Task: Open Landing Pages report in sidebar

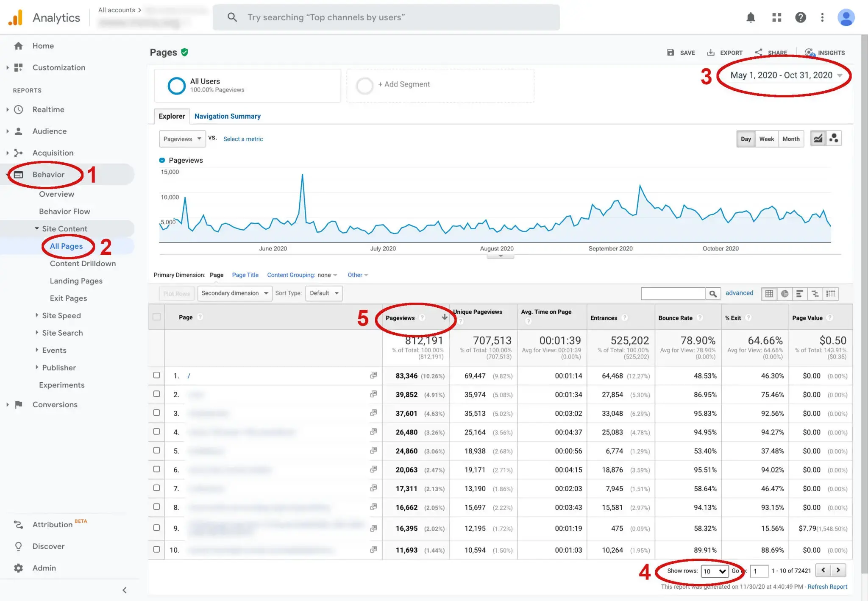Action: 76,281
